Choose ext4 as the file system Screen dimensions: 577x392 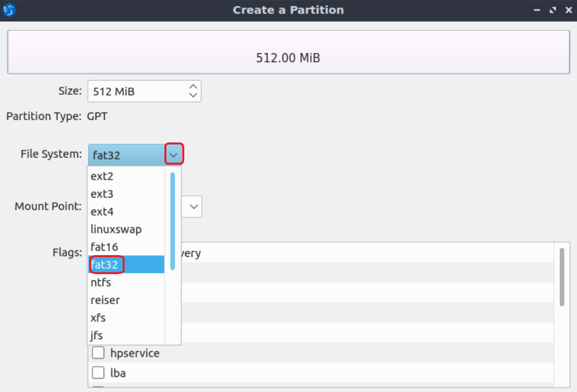point(102,211)
